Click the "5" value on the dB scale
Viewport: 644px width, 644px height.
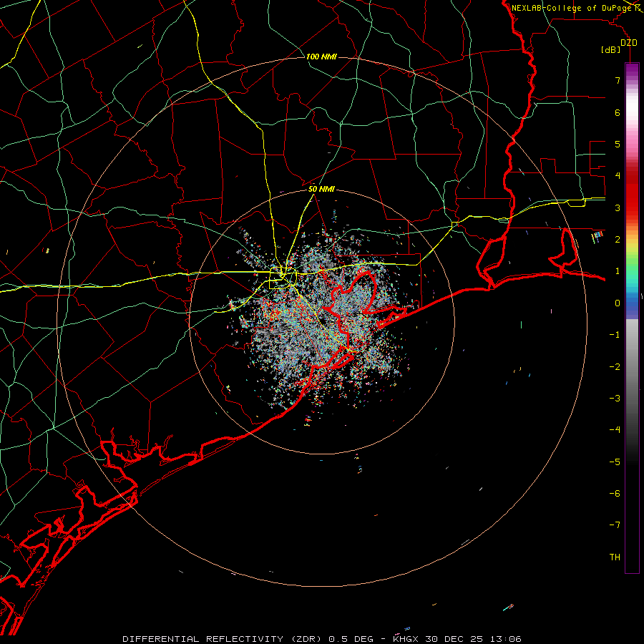tap(618, 145)
